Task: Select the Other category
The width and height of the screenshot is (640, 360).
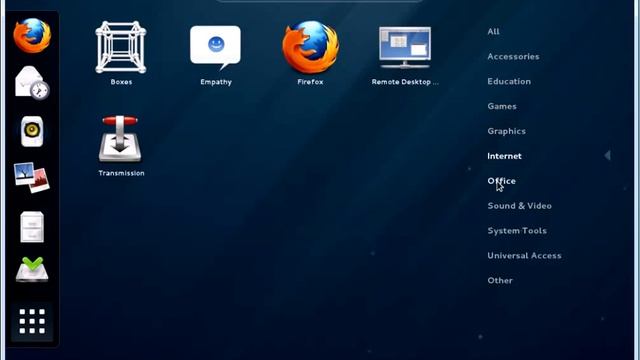Action: [x=500, y=280]
